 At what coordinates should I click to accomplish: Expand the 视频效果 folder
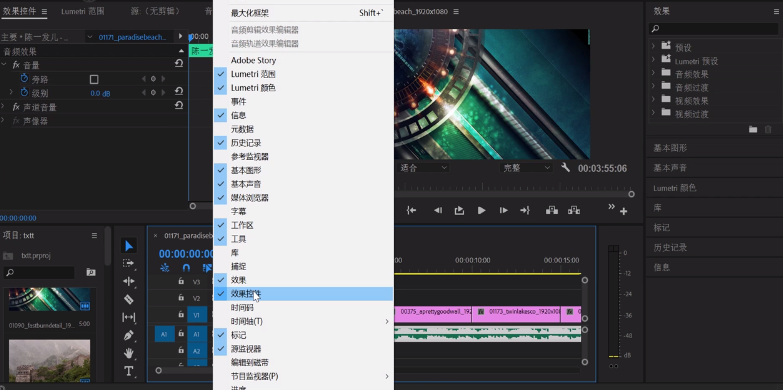click(x=653, y=99)
